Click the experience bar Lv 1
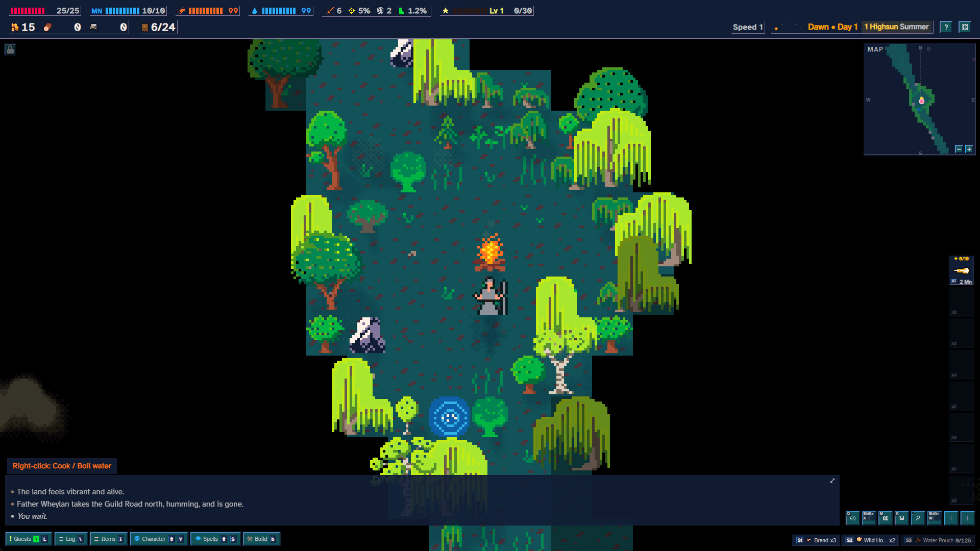 point(487,11)
